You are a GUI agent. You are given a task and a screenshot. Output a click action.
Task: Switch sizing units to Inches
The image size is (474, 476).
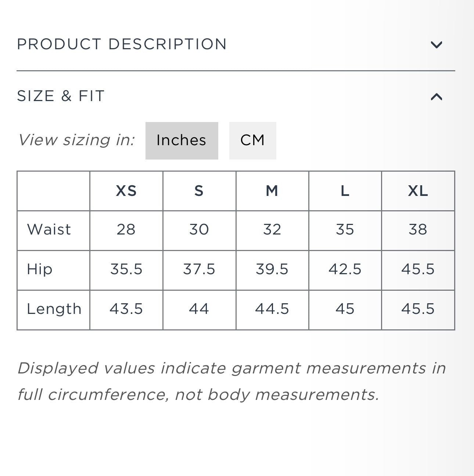tap(182, 140)
